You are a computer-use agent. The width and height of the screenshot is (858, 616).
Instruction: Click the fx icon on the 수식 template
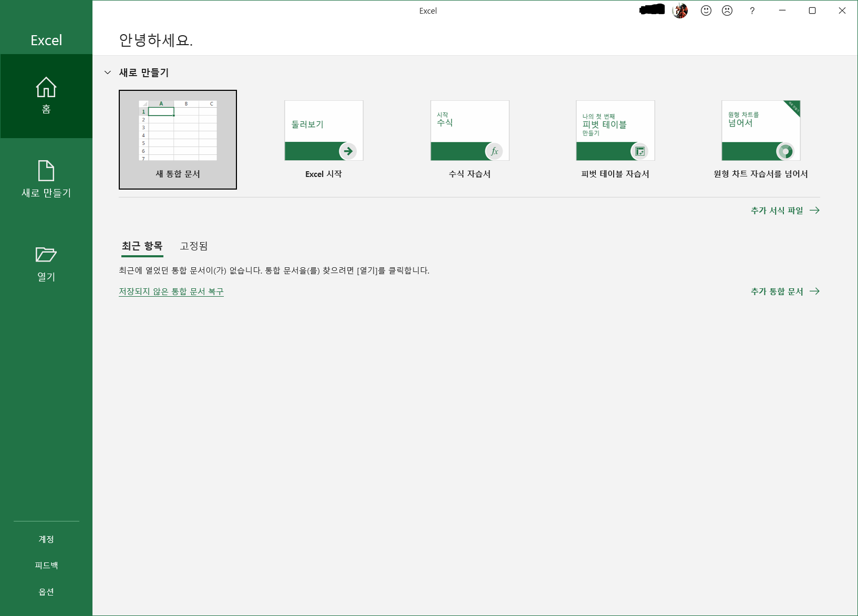(x=494, y=151)
